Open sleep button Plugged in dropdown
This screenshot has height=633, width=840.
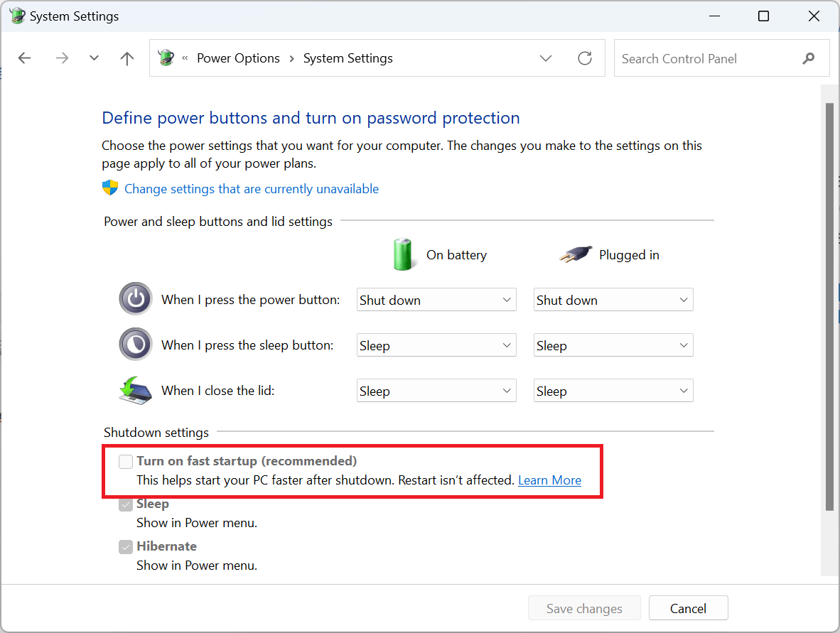613,345
